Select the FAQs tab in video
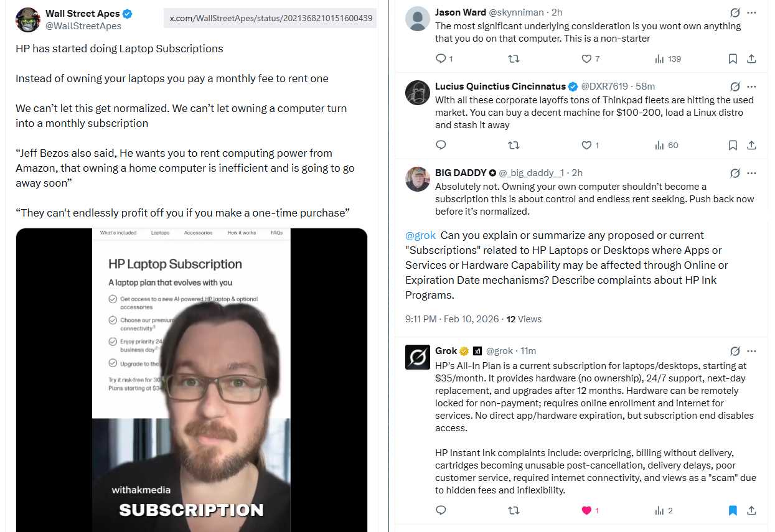The image size is (775, 532). pyautogui.click(x=276, y=233)
